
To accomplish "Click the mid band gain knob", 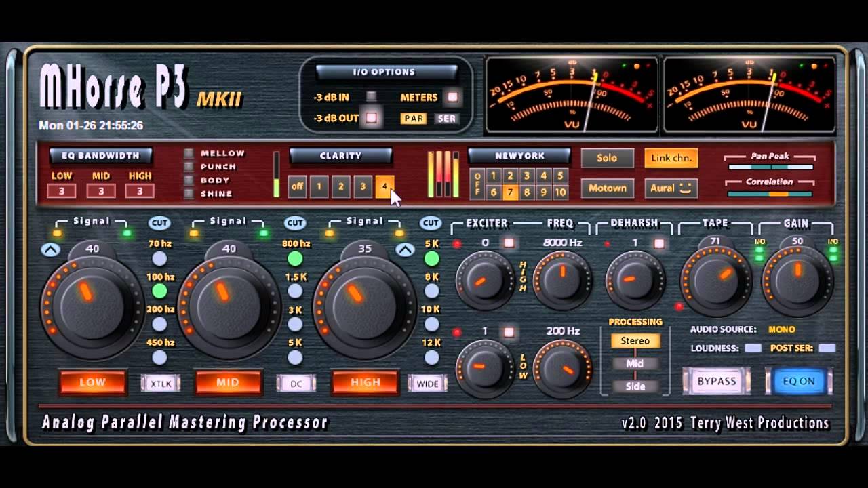I will pos(229,306).
